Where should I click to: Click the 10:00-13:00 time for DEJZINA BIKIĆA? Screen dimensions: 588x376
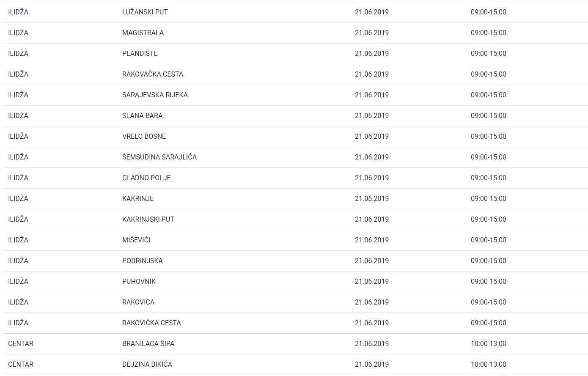pyautogui.click(x=488, y=364)
